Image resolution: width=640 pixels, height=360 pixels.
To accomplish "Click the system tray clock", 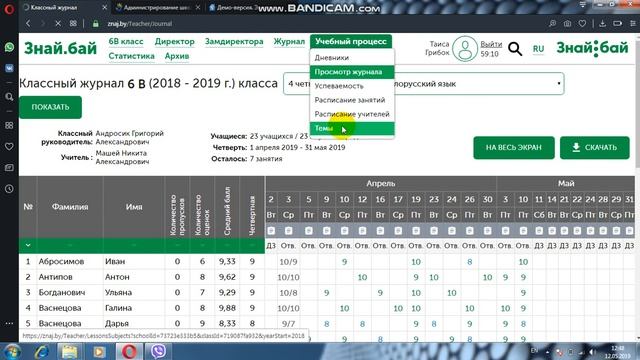I will (617, 352).
